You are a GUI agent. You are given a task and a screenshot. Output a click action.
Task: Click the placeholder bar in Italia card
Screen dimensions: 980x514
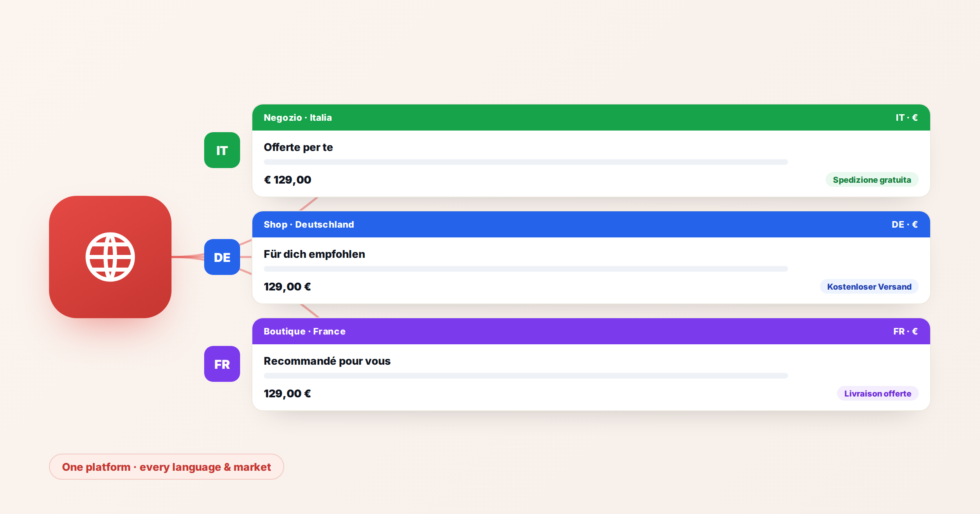coord(526,162)
